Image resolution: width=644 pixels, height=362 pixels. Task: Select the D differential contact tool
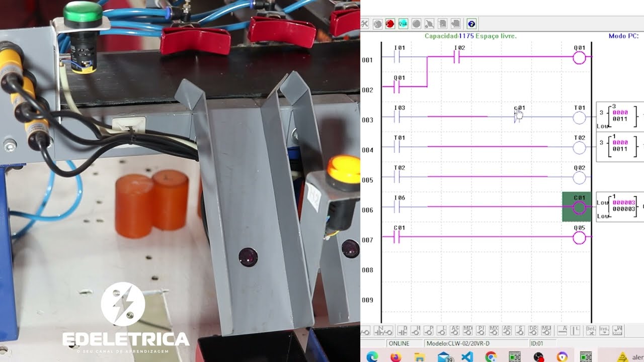click(x=403, y=331)
